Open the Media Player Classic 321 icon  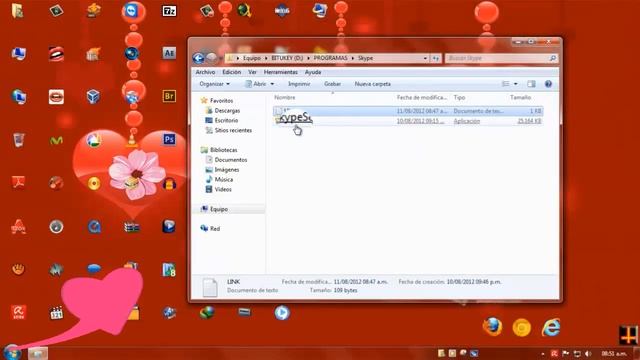[56, 313]
